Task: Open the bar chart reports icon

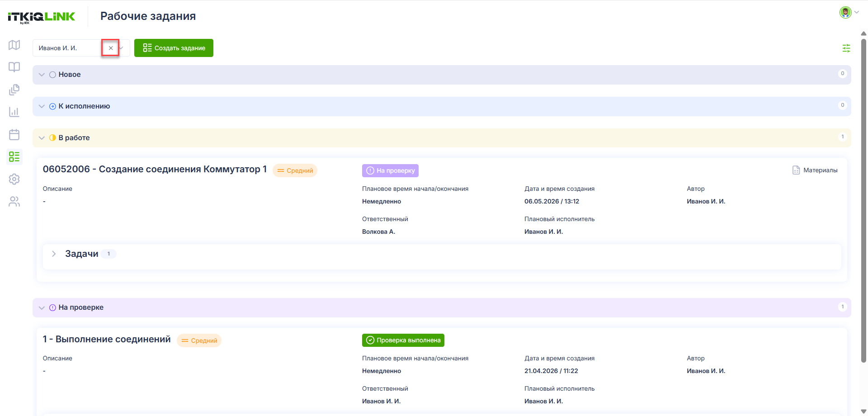Action: tap(14, 112)
